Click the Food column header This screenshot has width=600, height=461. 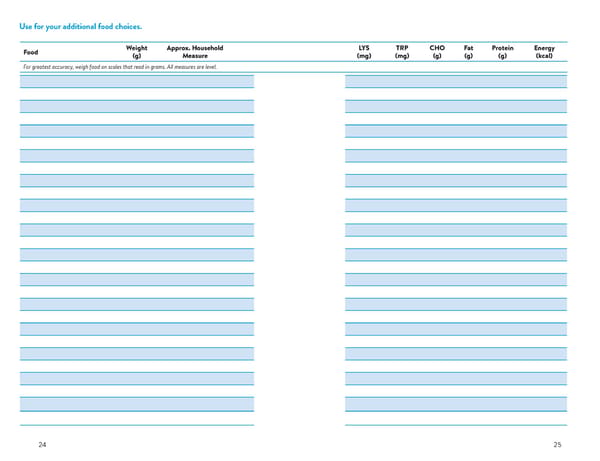31,52
